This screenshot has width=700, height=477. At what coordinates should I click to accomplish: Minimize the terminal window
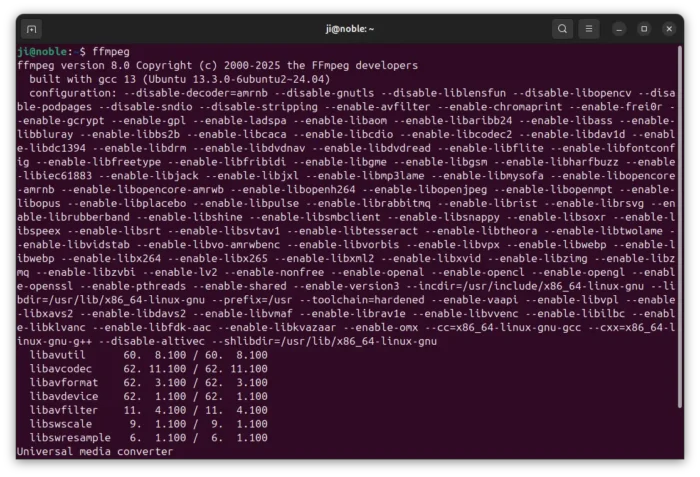[619, 29]
